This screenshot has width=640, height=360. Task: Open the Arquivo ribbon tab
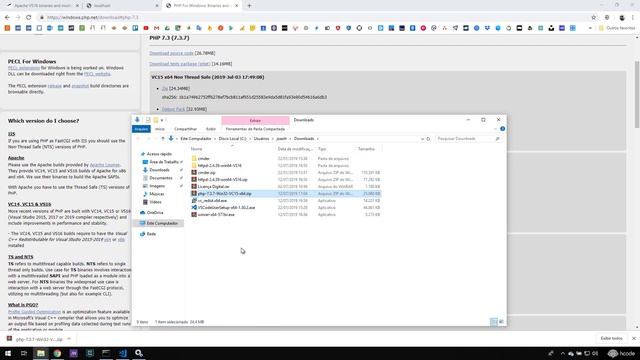[x=141, y=129]
